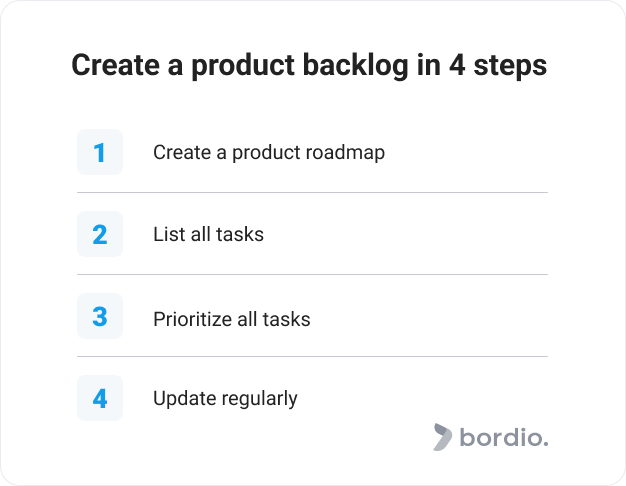Open the bordio wordmark text
The width and height of the screenshot is (626, 486).
(x=504, y=437)
